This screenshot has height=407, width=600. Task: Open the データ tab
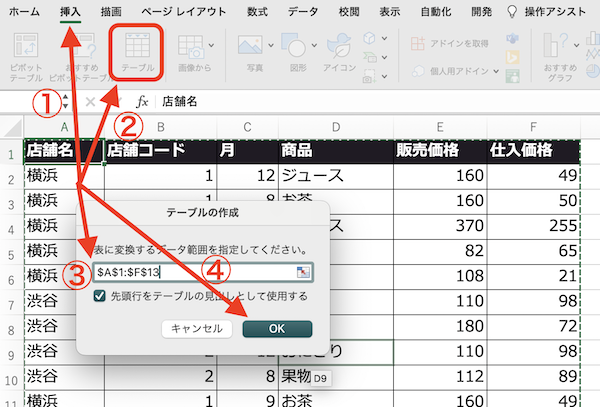[x=303, y=12]
